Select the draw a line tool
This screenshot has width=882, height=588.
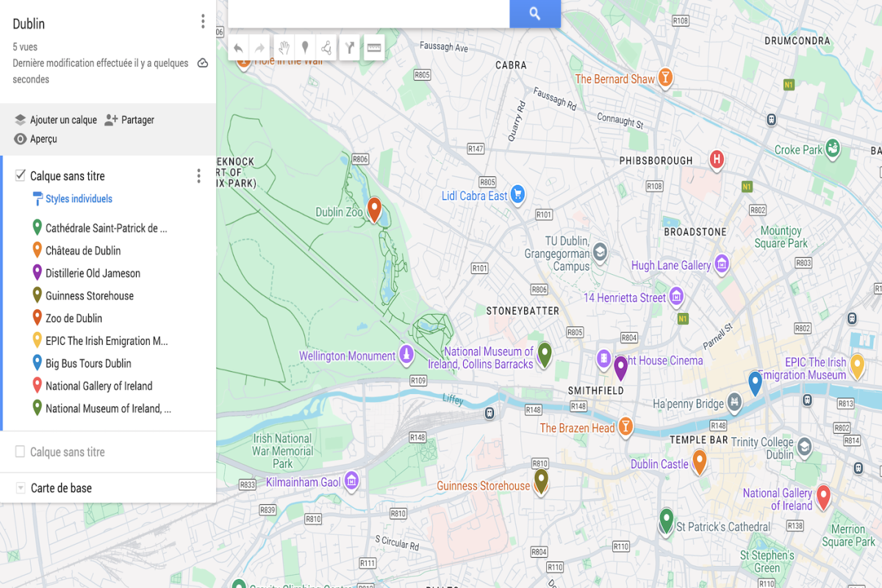327,49
